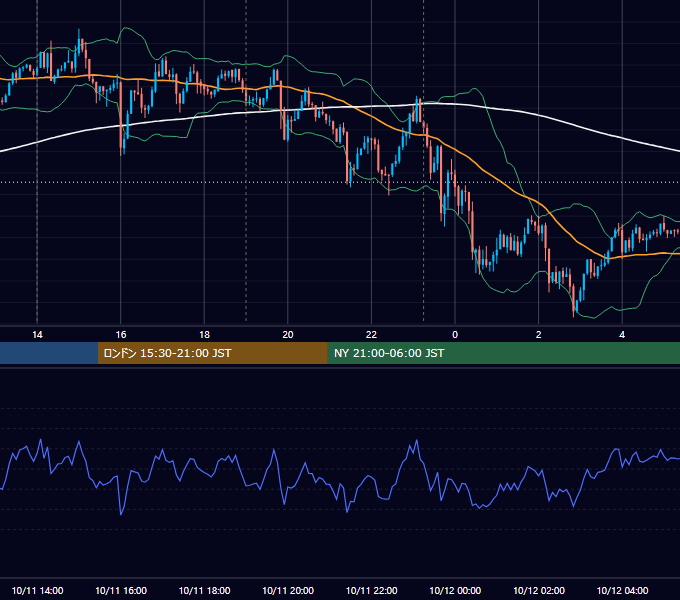
Task: Click the 10/12 02:00 axis label
Action: click(539, 590)
